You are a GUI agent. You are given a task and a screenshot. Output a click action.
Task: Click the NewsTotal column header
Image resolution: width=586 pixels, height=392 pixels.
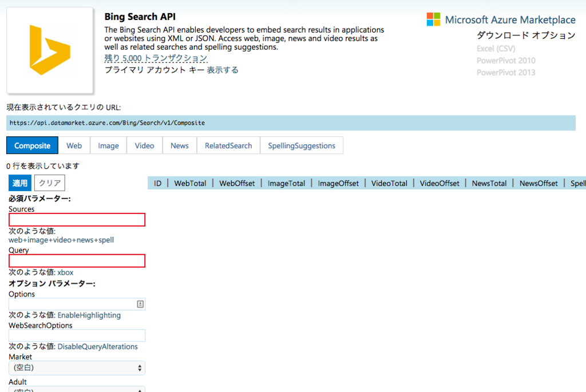click(x=489, y=183)
